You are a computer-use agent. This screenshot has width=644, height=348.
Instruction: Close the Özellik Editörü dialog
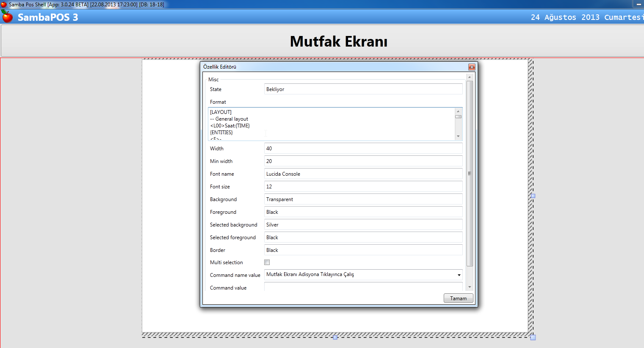coord(471,67)
